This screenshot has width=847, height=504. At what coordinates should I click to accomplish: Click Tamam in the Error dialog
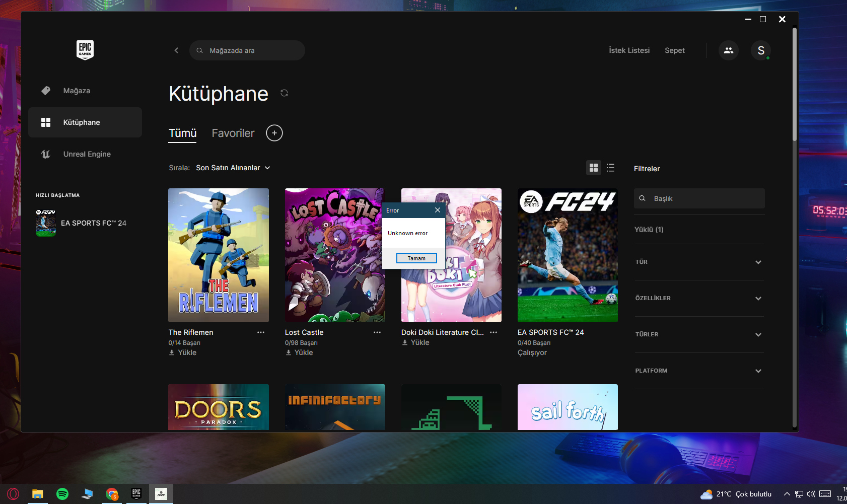coord(416,258)
